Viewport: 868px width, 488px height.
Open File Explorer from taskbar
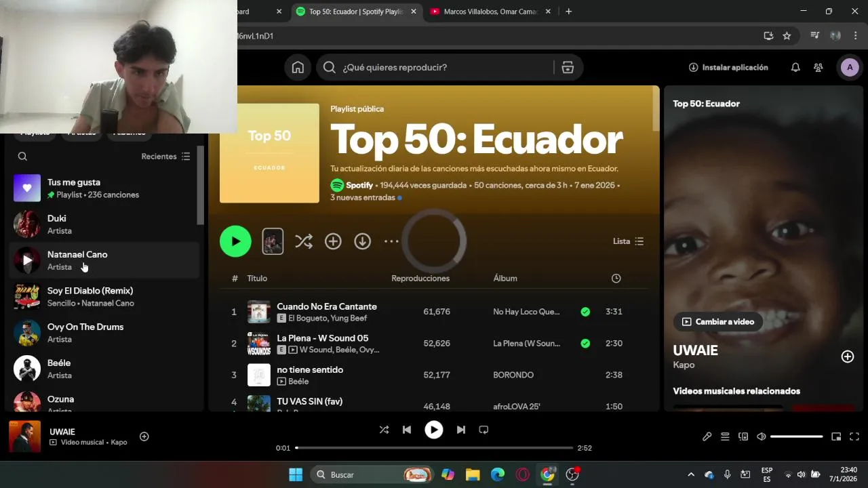[x=473, y=474]
